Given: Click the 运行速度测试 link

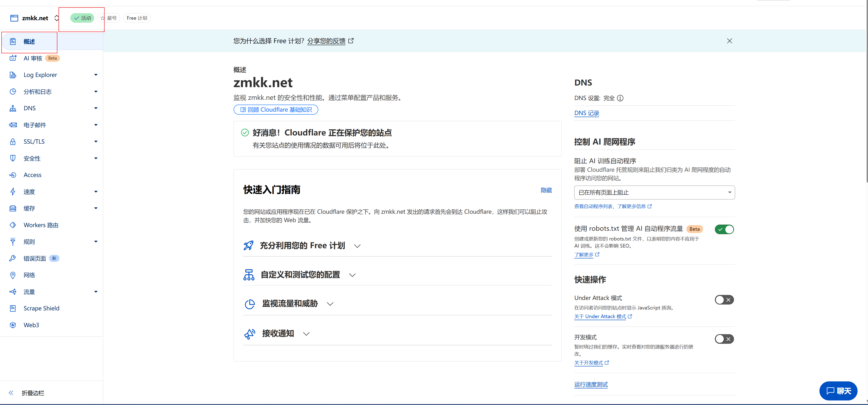Looking at the screenshot, I should pyautogui.click(x=591, y=384).
